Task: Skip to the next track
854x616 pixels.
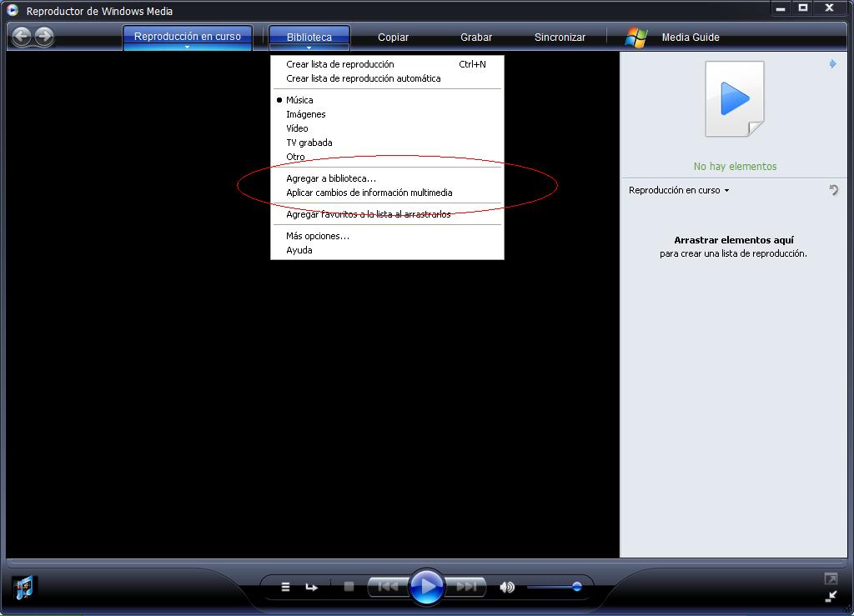Action: point(465,587)
